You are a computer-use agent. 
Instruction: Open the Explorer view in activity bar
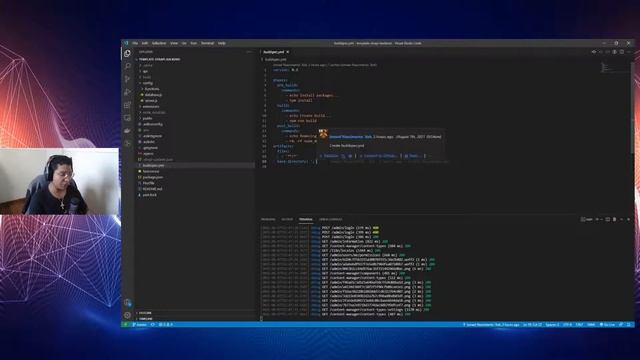click(127, 53)
